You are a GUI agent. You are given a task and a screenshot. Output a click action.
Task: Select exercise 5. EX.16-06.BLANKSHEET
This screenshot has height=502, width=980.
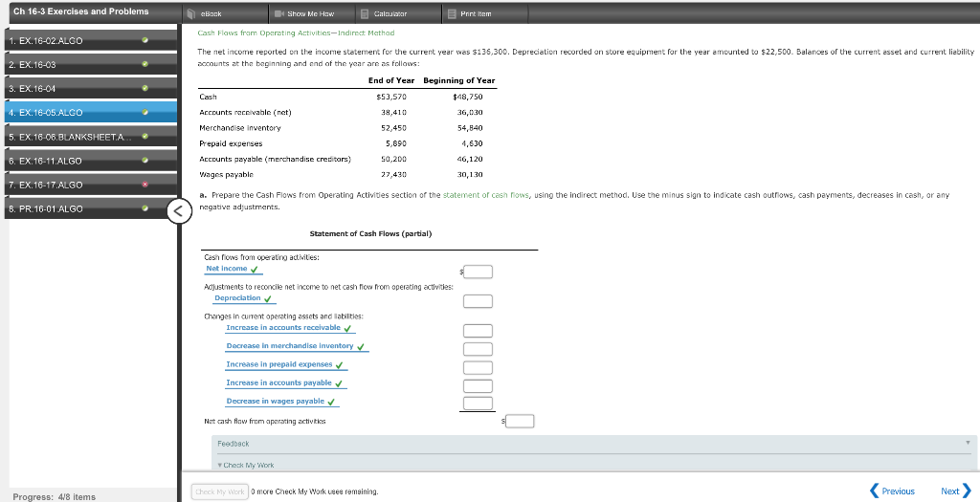(91, 137)
